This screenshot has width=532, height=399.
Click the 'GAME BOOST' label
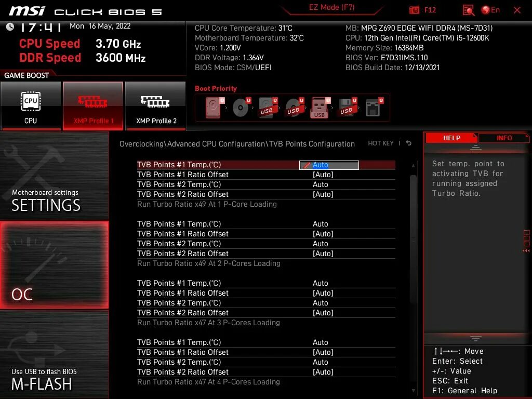coord(26,75)
